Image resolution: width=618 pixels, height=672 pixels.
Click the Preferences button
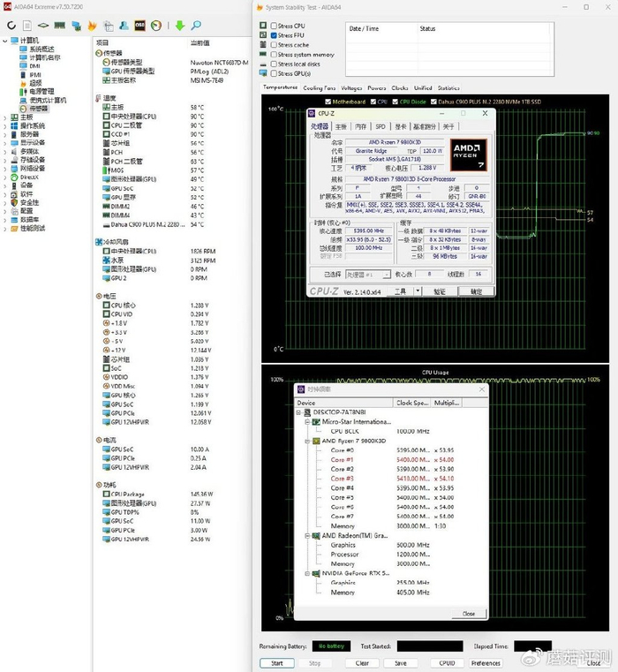coord(486,662)
